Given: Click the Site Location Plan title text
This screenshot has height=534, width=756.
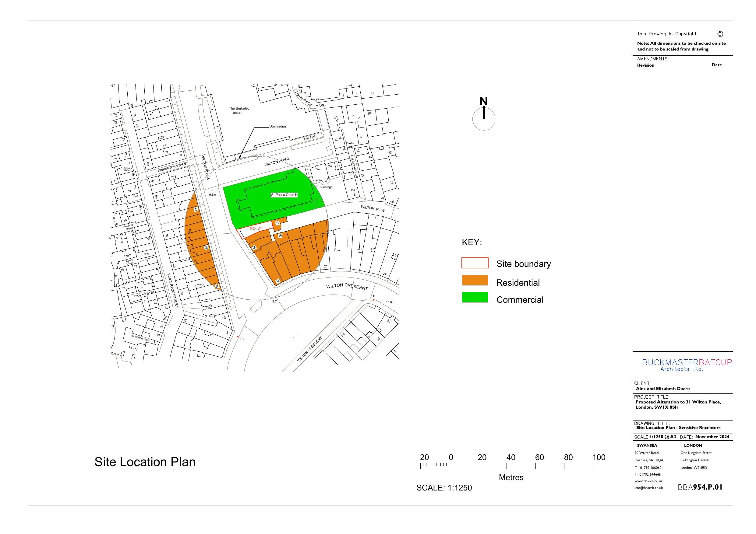Looking at the screenshot, I should tap(145, 462).
